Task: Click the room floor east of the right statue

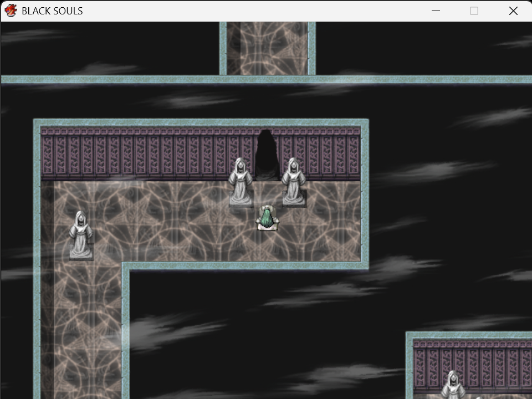Action: coord(333,221)
